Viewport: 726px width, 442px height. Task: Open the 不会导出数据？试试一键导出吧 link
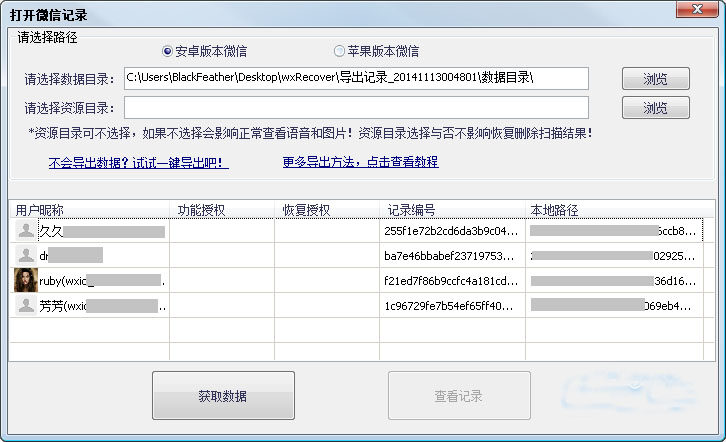(138, 163)
